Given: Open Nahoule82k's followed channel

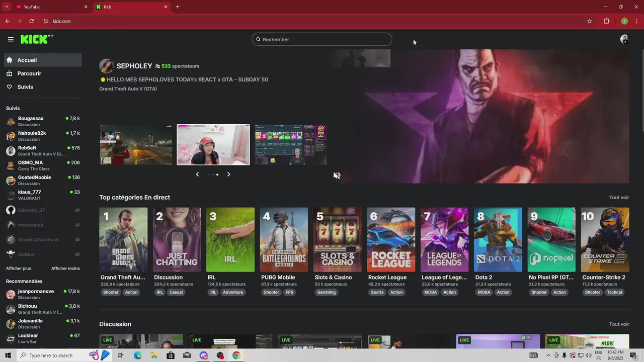Looking at the screenshot, I should click(43, 136).
